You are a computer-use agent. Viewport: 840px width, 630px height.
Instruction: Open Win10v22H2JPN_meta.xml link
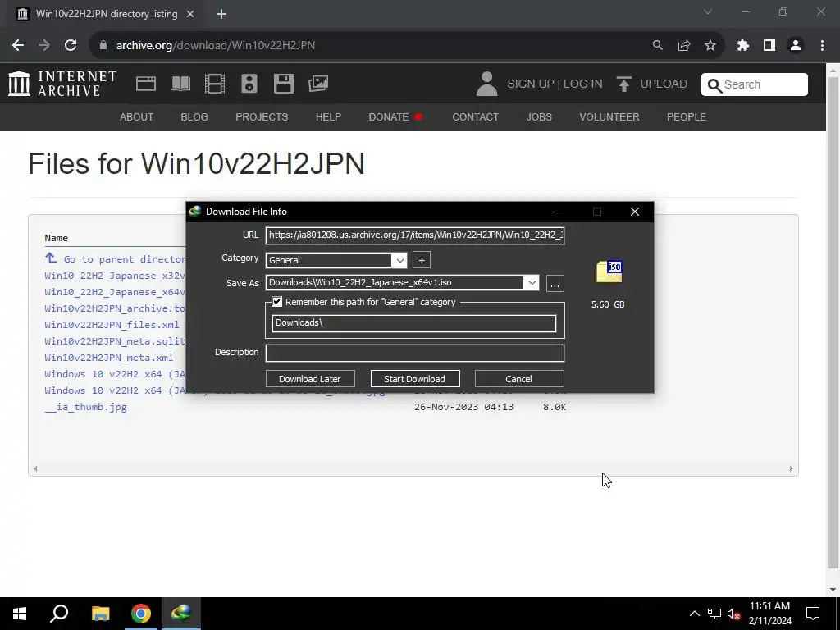(109, 358)
